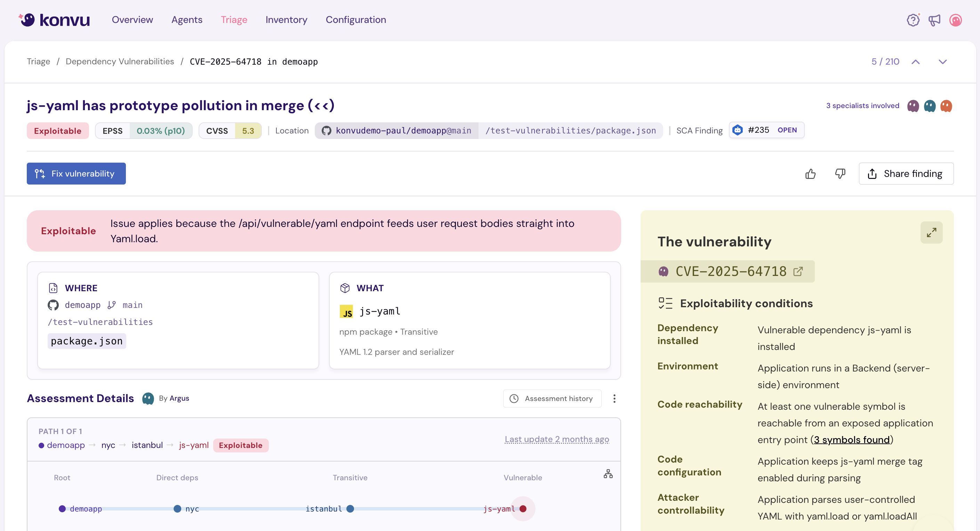The image size is (980, 531).
Task: Click nyc in the path breadcrumb
Action: coord(109,445)
